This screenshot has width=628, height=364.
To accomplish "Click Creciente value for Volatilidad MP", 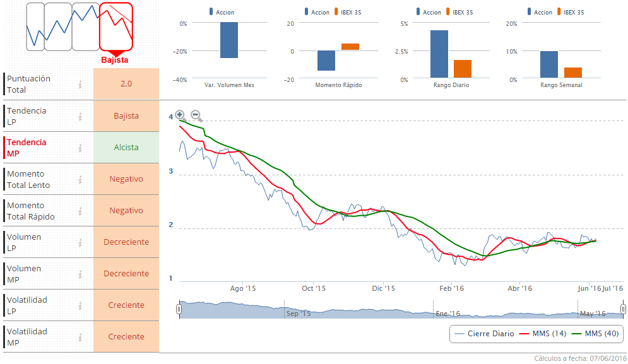I will point(126,337).
